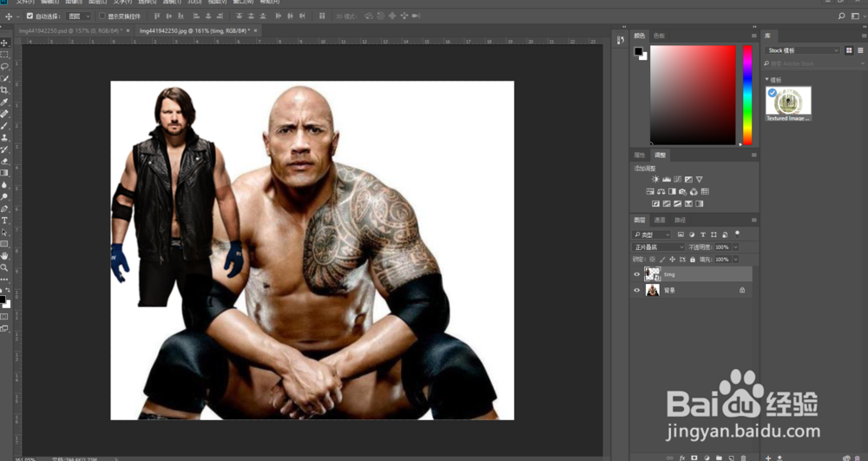Select the Move tool in the toolbox

(4, 43)
